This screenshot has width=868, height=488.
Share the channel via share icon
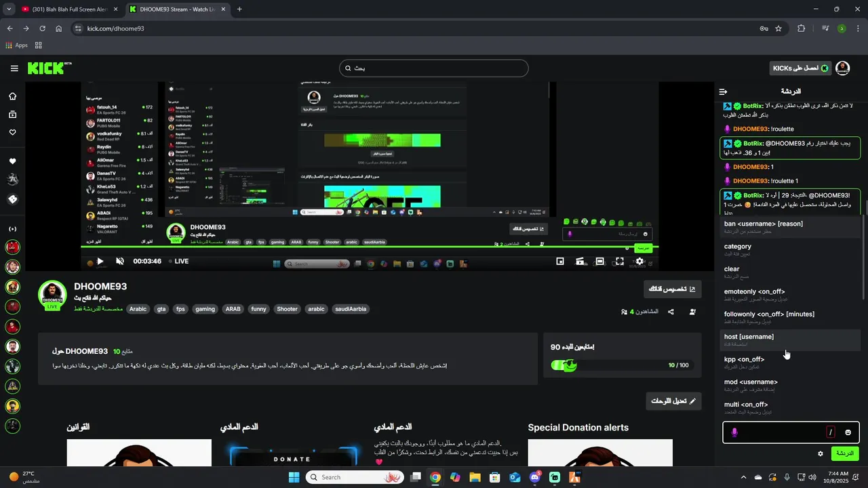tap(671, 312)
